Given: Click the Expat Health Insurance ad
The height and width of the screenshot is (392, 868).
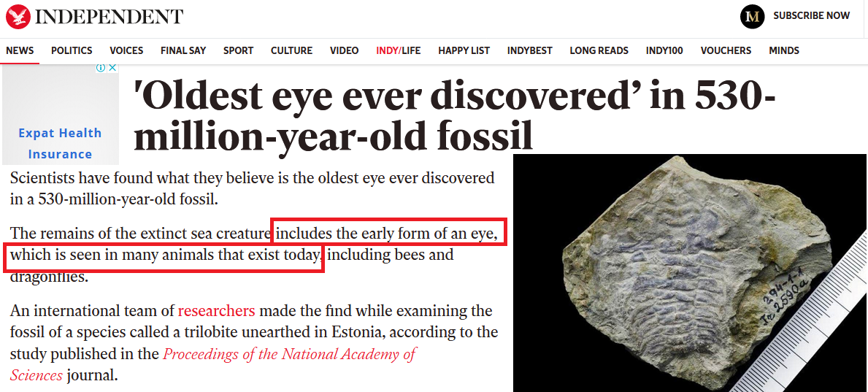Looking at the screenshot, I should click(60, 143).
